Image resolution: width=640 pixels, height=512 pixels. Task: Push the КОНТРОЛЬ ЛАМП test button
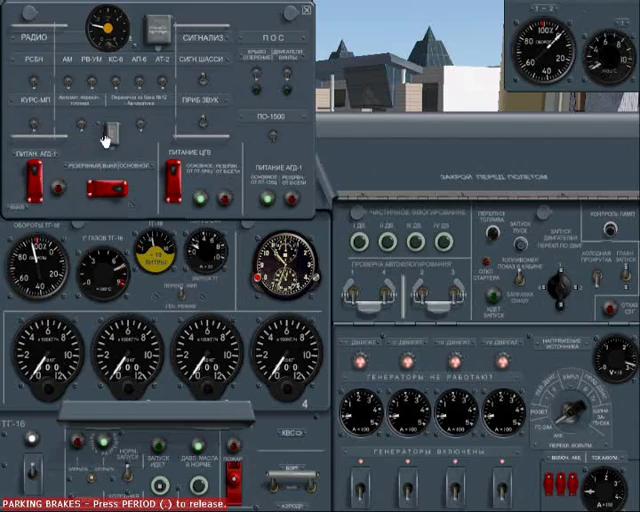pos(610,229)
